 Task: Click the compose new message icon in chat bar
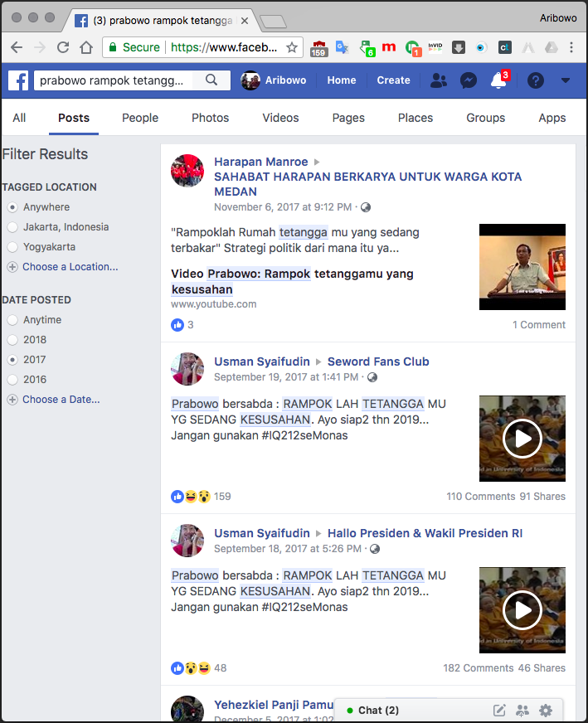499,711
